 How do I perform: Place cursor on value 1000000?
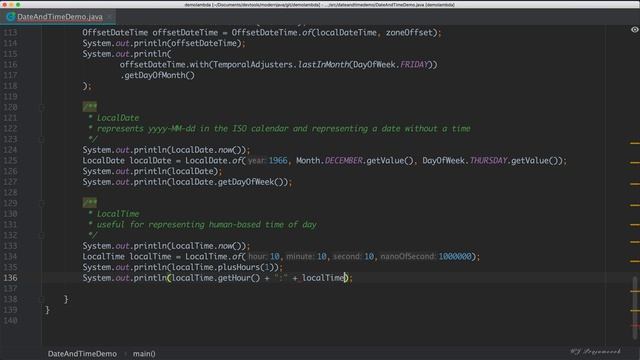455,256
